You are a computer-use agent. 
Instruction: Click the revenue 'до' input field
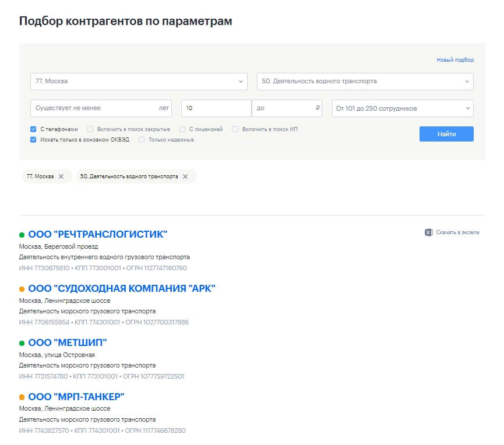coord(283,108)
